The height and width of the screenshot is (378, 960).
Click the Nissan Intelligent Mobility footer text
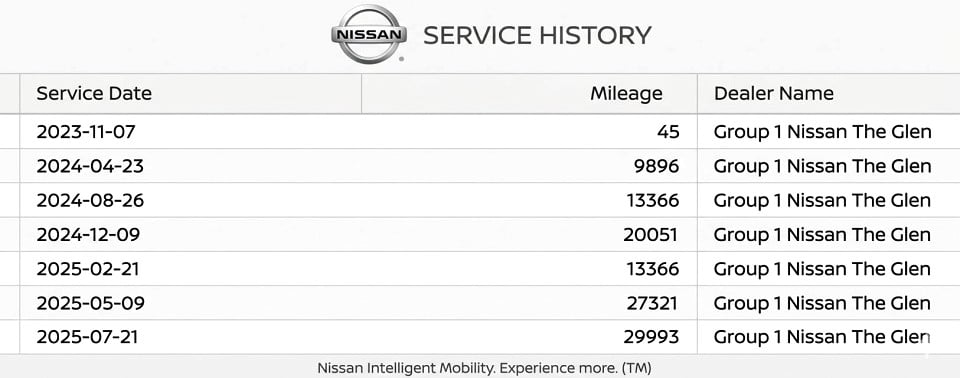484,368
